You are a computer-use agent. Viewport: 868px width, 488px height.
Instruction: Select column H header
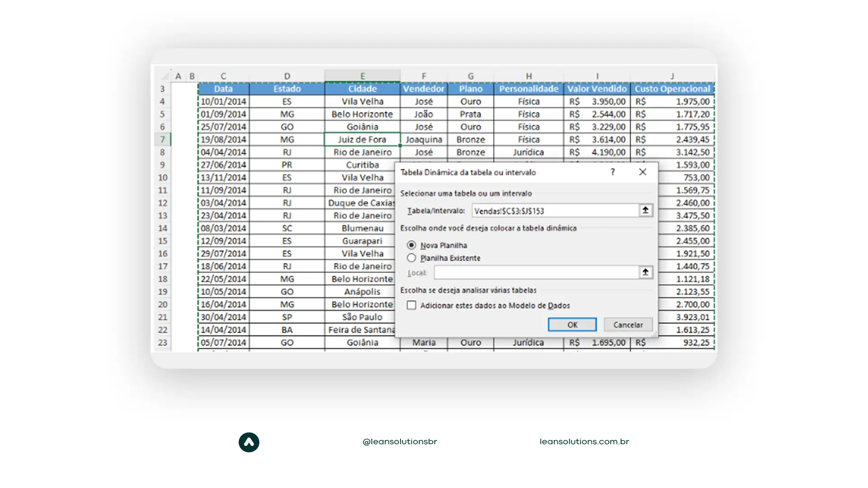(528, 76)
